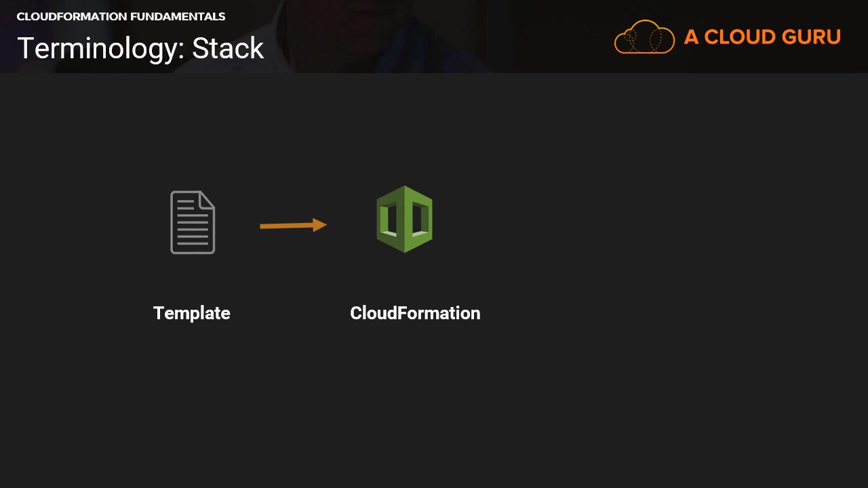This screenshot has width=868, height=488.
Task: Click the text lines inside the document icon
Action: tap(192, 229)
